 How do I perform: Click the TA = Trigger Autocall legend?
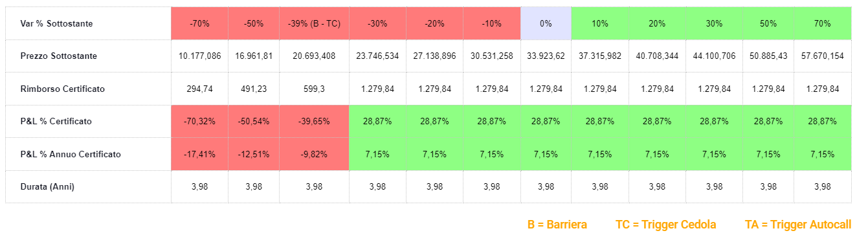pos(798,225)
